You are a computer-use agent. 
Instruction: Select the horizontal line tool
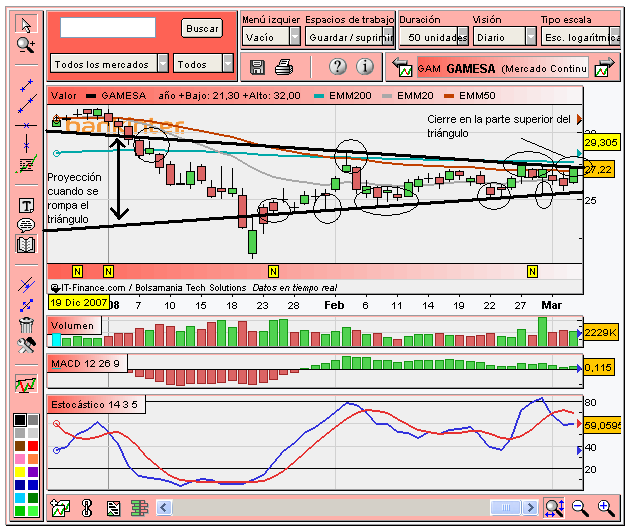(26, 125)
